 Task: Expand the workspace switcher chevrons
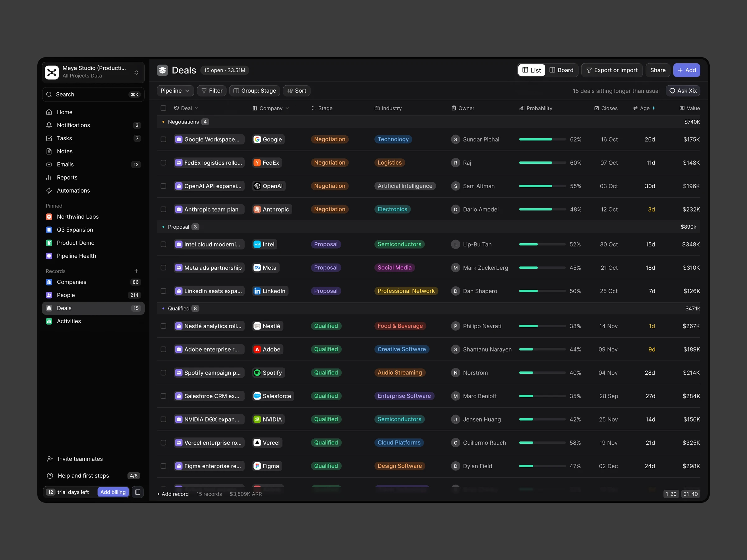click(136, 72)
